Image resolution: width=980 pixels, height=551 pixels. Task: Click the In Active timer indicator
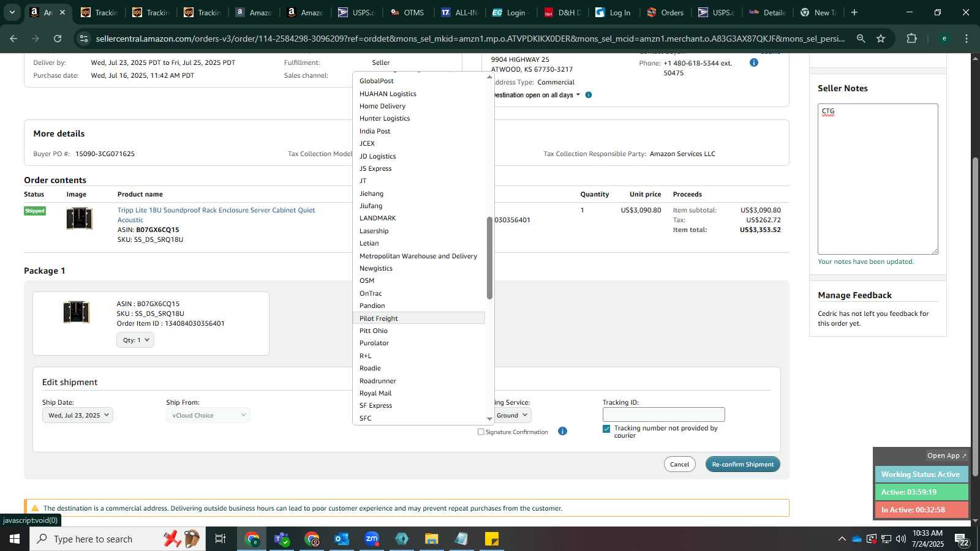(921, 509)
